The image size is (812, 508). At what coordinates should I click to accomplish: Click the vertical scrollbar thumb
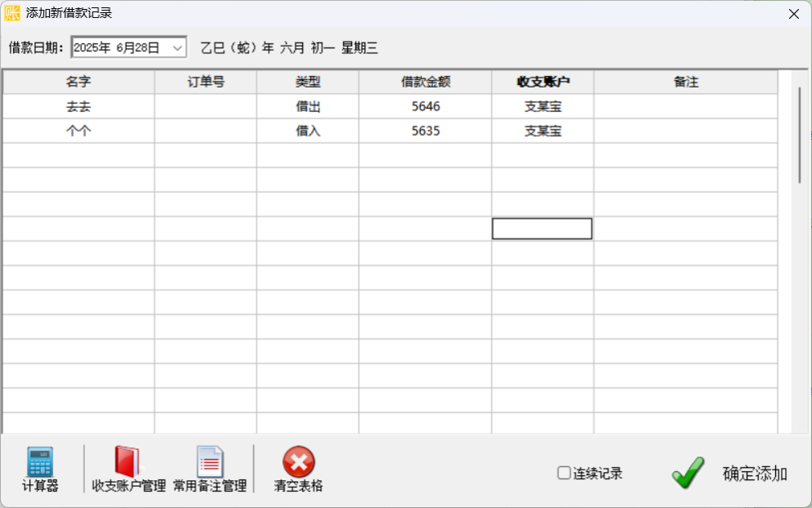(x=800, y=136)
